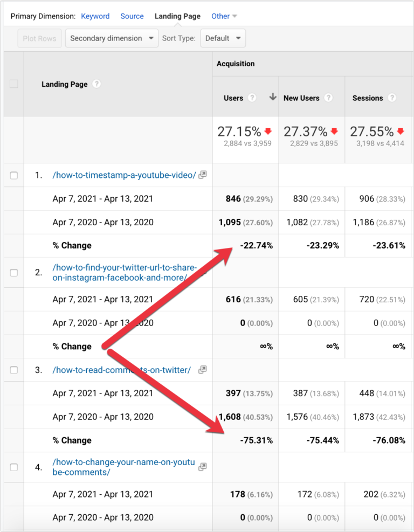
Task: Click help icon beside Users column
Action: pos(252,98)
